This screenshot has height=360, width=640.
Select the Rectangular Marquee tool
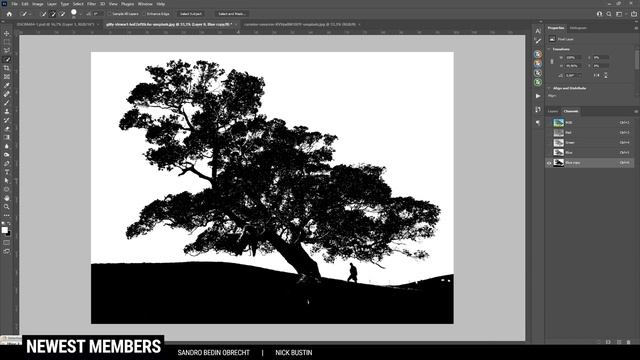[7, 42]
